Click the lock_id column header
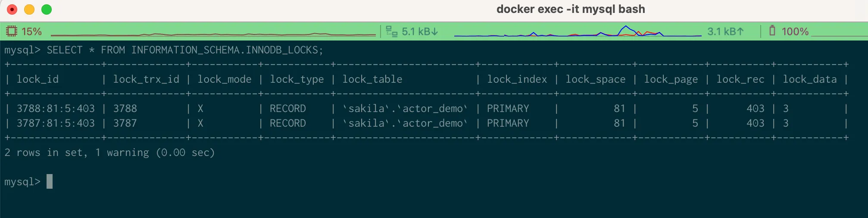The height and width of the screenshot is (218, 868). [37, 79]
